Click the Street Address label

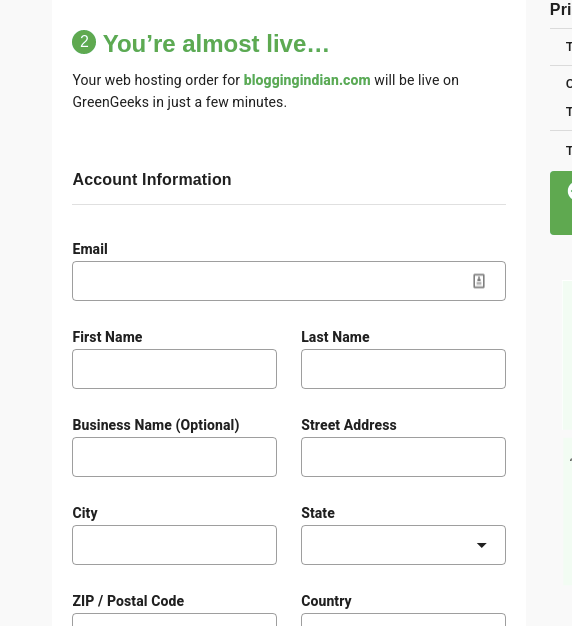349,425
